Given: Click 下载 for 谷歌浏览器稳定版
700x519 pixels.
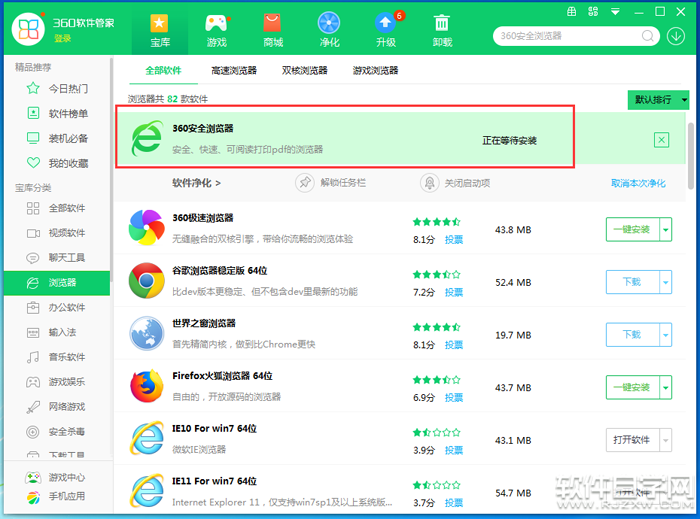Looking at the screenshot, I should [633, 282].
